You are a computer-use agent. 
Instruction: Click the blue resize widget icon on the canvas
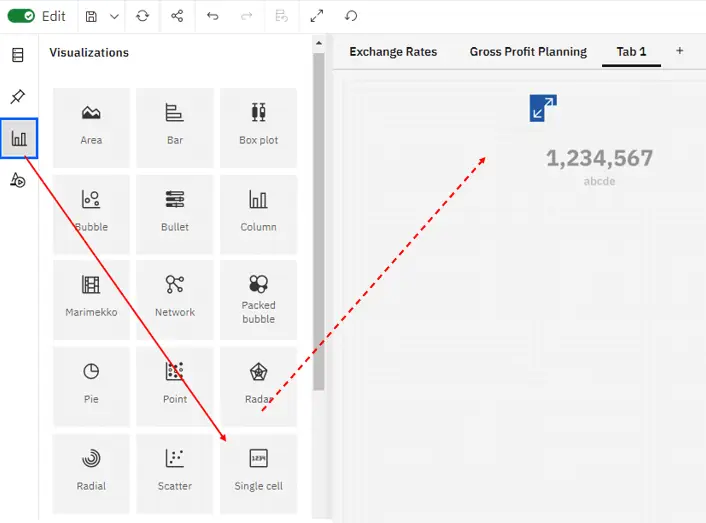pos(543,108)
